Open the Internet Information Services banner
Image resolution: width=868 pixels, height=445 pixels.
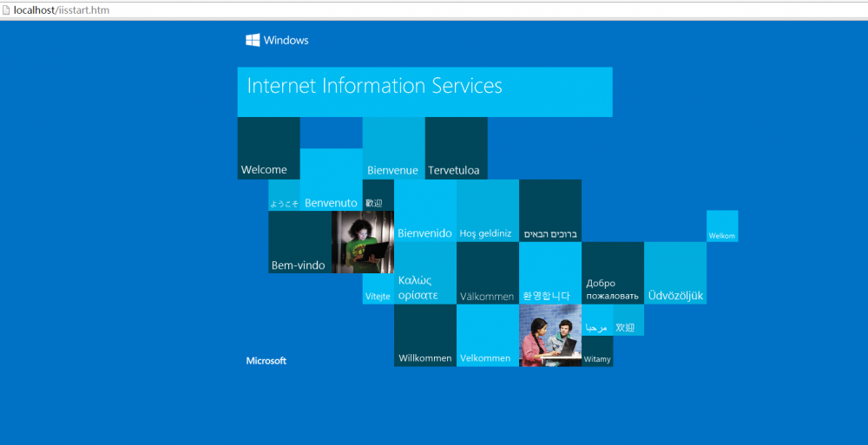pyautogui.click(x=424, y=92)
